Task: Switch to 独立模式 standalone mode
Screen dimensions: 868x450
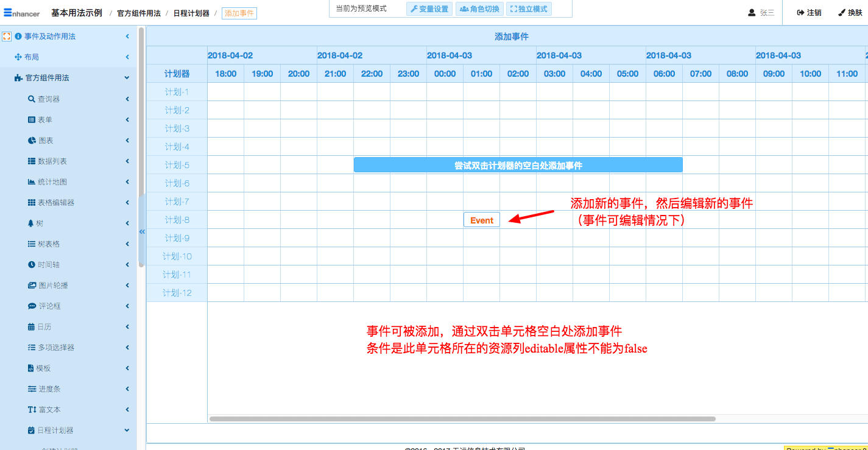Action: (x=529, y=9)
